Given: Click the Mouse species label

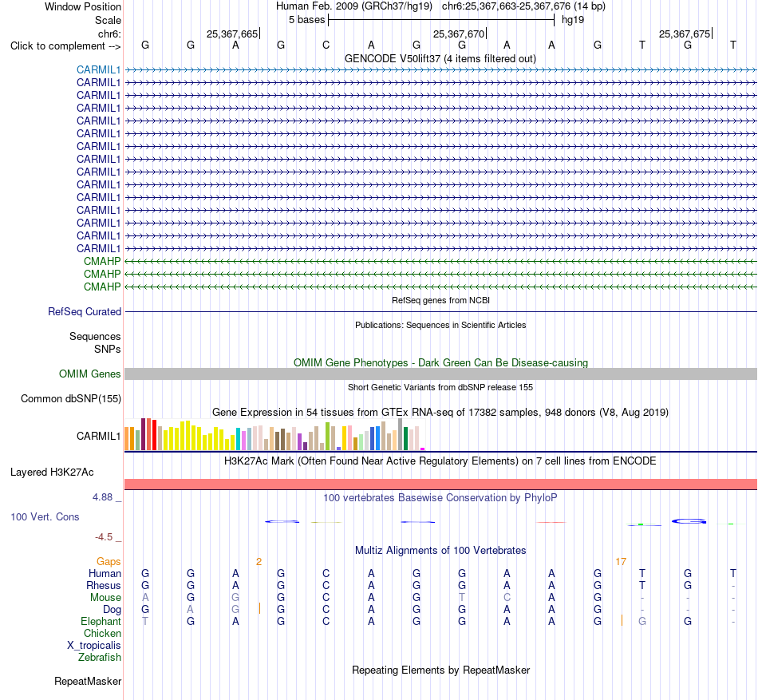Looking at the screenshot, I should (x=105, y=598).
